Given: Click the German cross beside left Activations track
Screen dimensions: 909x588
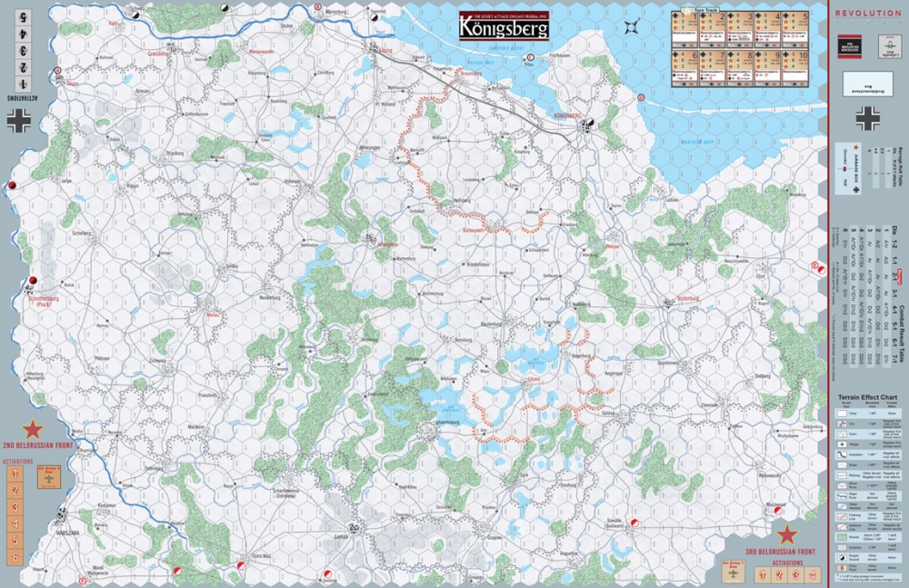Looking at the screenshot, I should [x=19, y=121].
